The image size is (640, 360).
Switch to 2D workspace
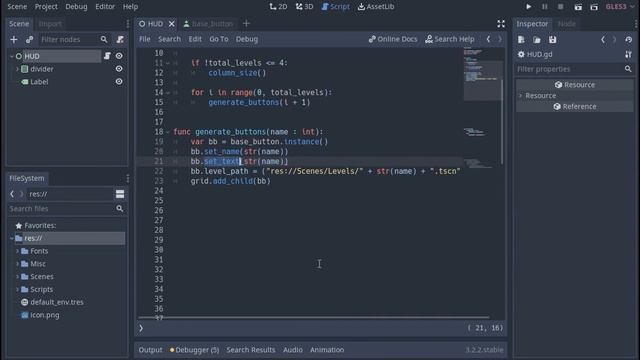[x=278, y=7]
